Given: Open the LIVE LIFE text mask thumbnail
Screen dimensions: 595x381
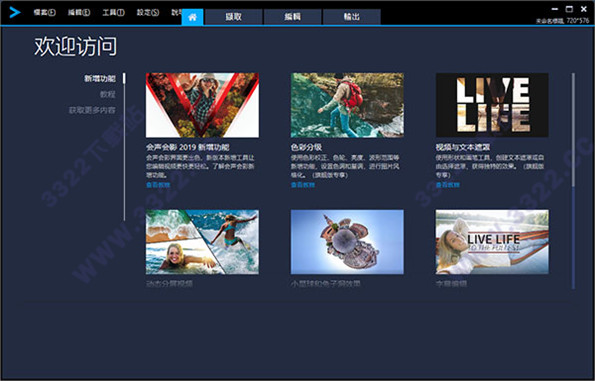Looking at the screenshot, I should tap(492, 105).
